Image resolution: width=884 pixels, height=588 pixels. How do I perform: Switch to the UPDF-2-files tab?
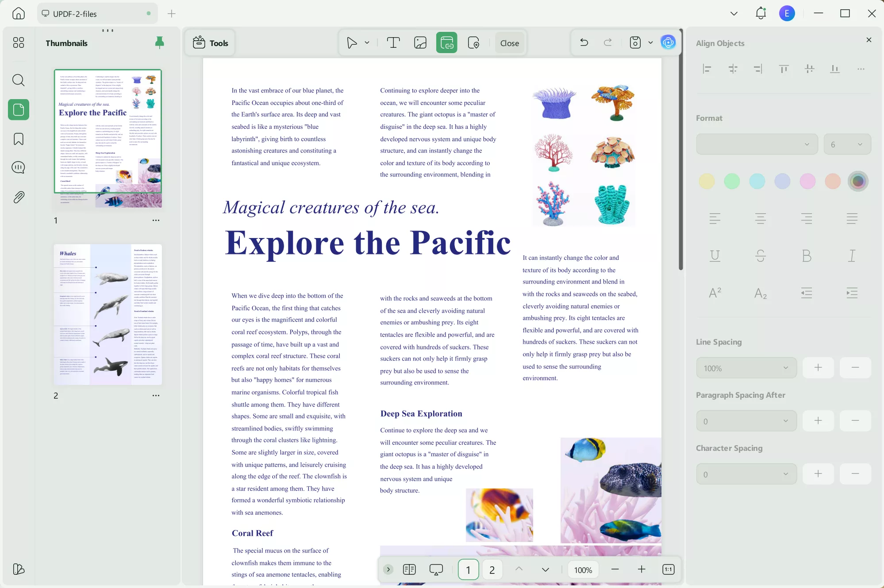(x=96, y=14)
